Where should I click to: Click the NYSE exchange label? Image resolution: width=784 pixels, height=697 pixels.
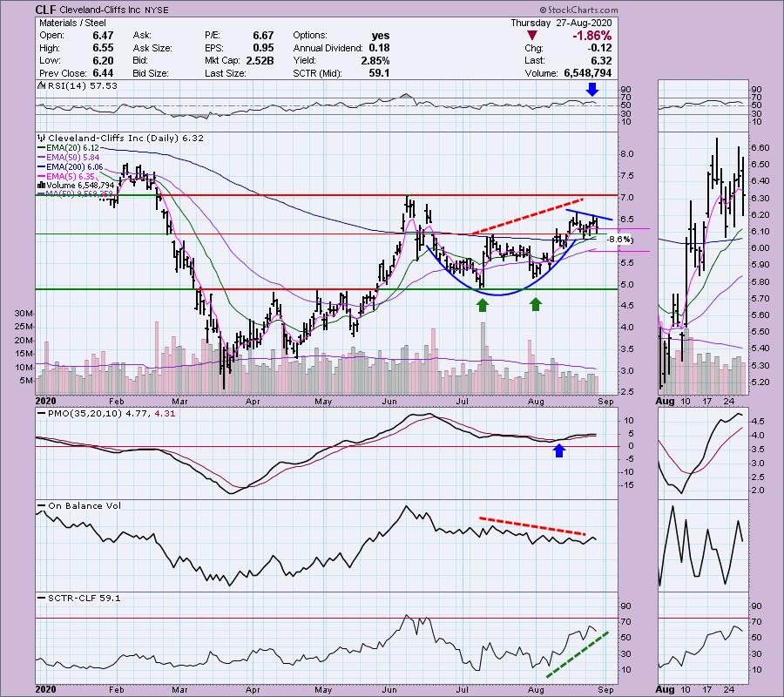pos(156,10)
